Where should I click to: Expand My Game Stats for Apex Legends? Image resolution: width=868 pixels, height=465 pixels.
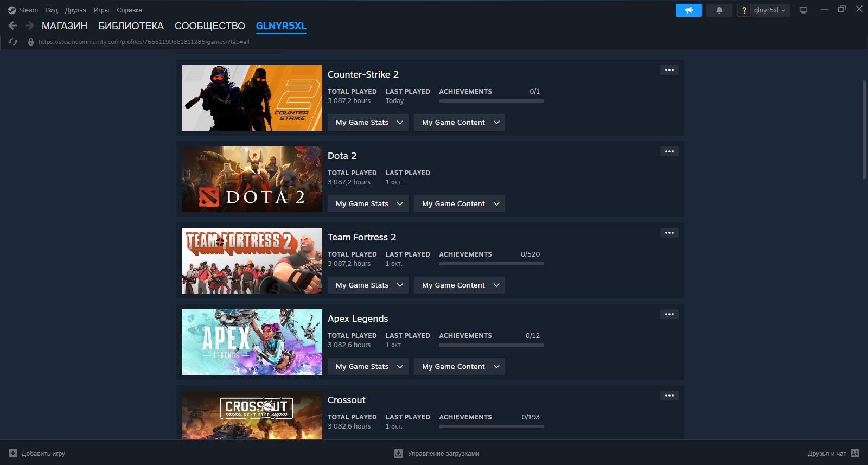368,366
